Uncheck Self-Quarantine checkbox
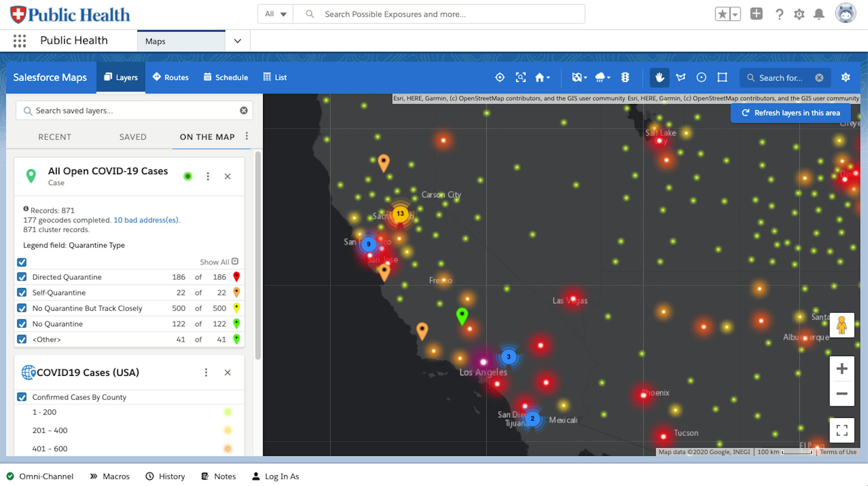 pos(22,292)
